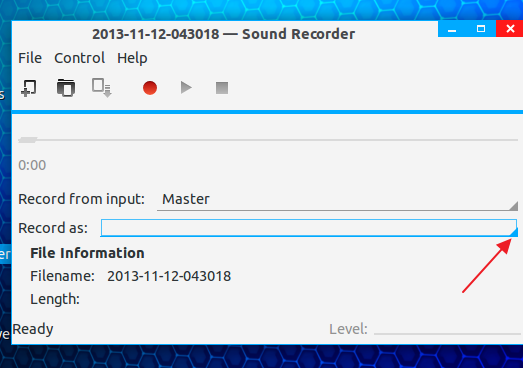Select the filename 2013-11-12-043018 in File Information
The width and height of the screenshot is (523, 368).
point(169,276)
